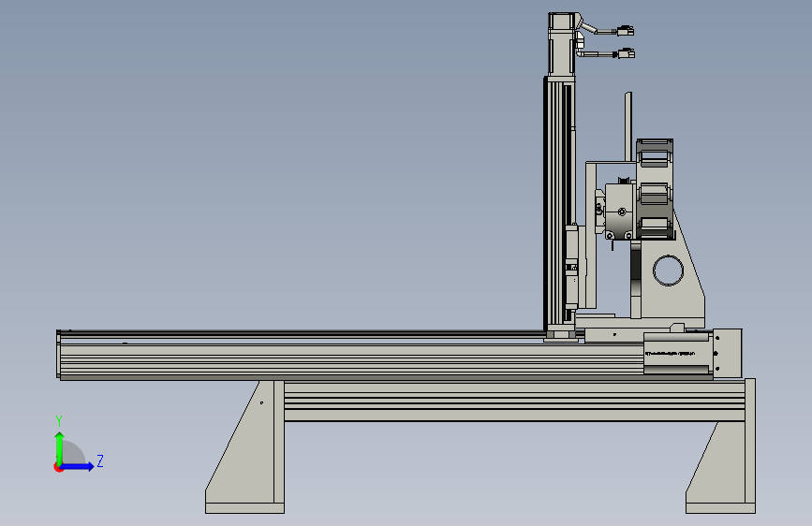Select the end cap plate with three bolts

[x=728, y=353]
